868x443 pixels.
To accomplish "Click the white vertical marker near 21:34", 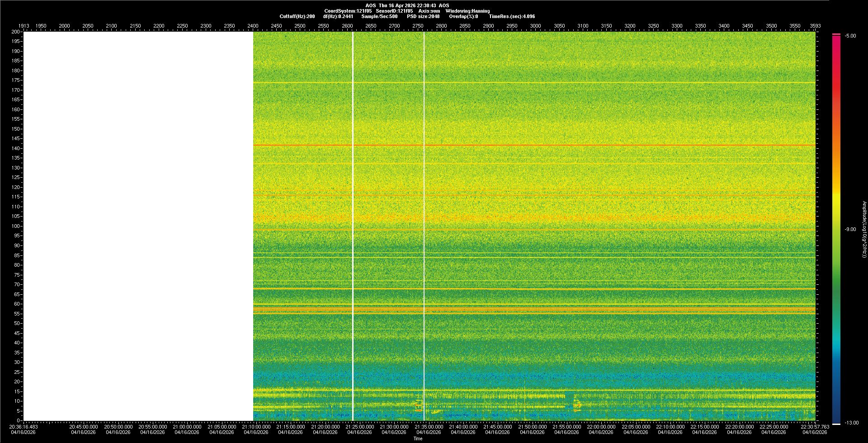I will (424, 226).
